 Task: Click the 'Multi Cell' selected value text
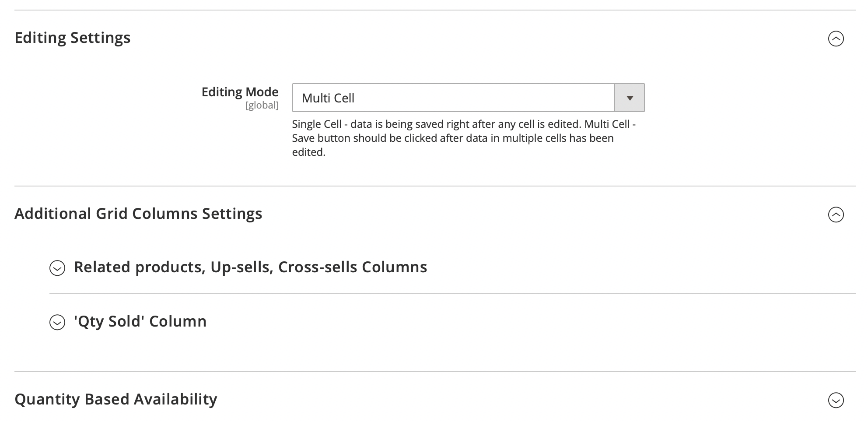[x=328, y=98]
